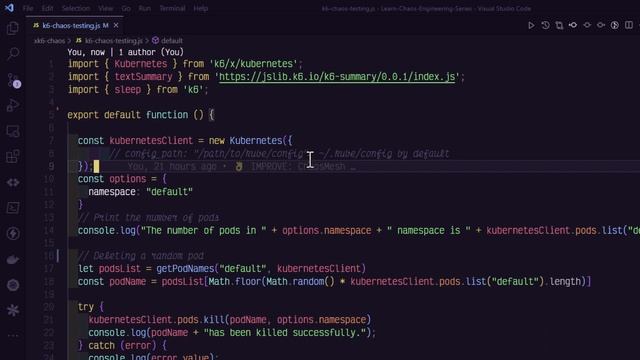Click the 'namespace: "default"' code line
Viewport: 640px width, 360px height.
click(x=140, y=192)
